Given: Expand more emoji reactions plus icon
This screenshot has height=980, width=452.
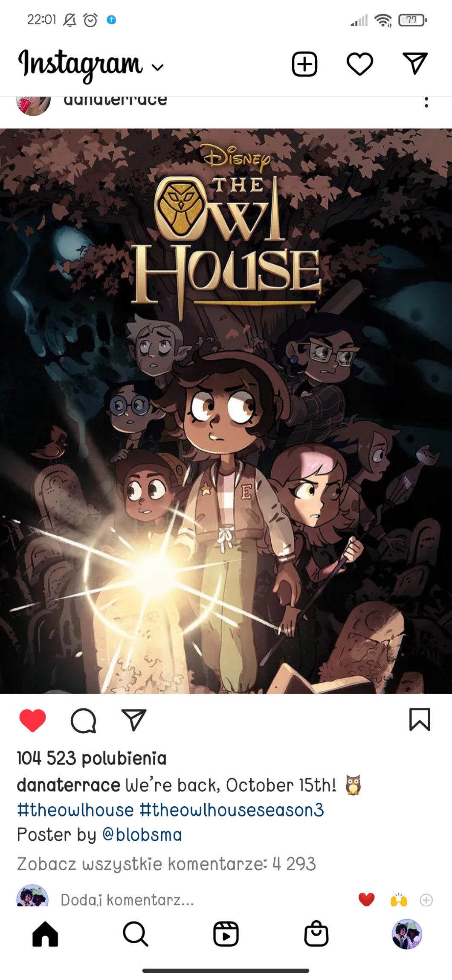Looking at the screenshot, I should click(x=426, y=900).
